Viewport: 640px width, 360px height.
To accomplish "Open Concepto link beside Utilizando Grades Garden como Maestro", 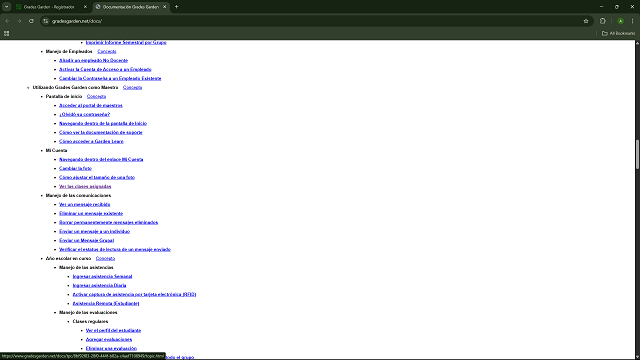I will tap(133, 87).
